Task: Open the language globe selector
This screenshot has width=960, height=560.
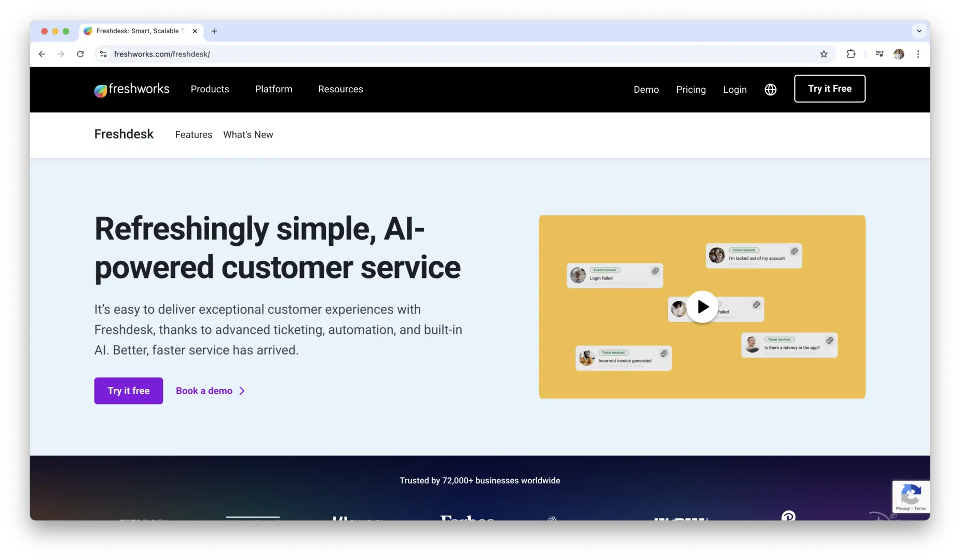Action: (770, 90)
